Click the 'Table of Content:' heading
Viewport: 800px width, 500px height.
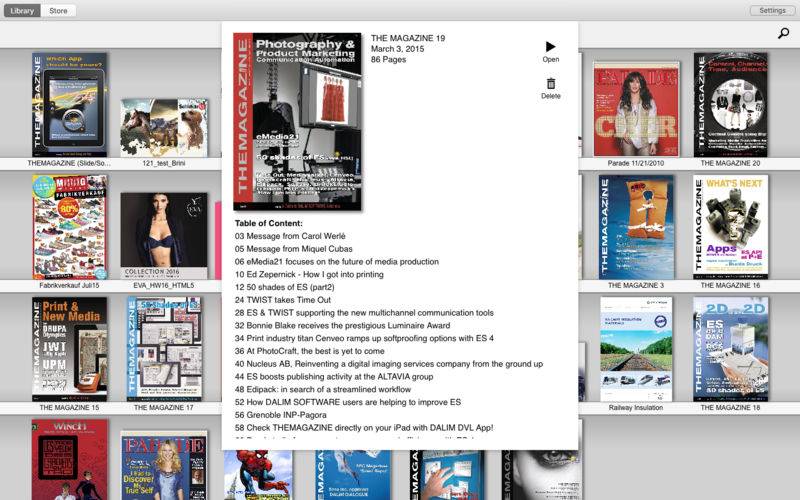pos(268,223)
